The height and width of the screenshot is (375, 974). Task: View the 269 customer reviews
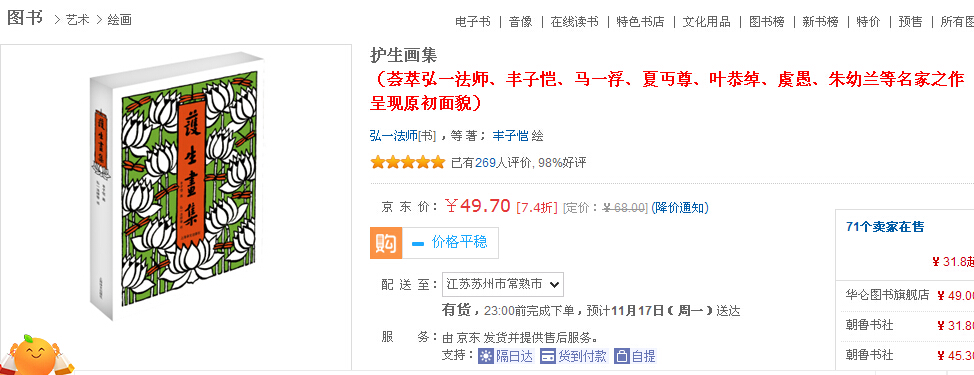point(485,163)
